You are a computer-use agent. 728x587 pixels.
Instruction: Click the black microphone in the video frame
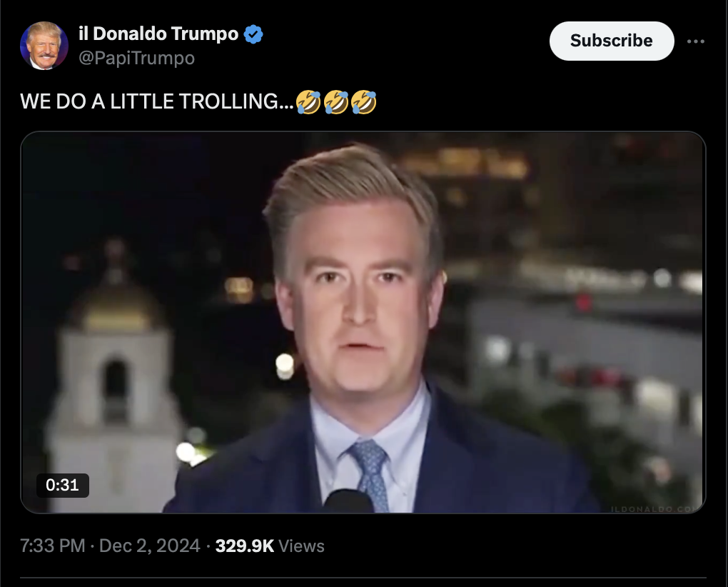348,501
